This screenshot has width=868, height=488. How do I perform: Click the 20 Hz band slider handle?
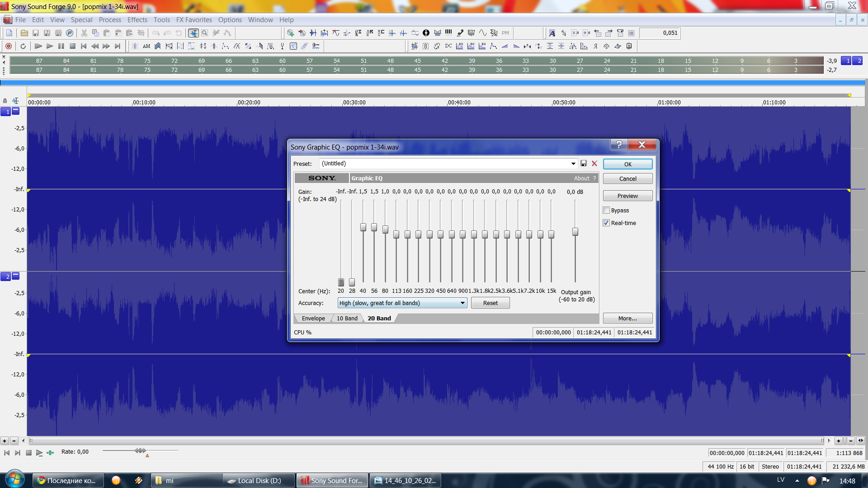341,282
